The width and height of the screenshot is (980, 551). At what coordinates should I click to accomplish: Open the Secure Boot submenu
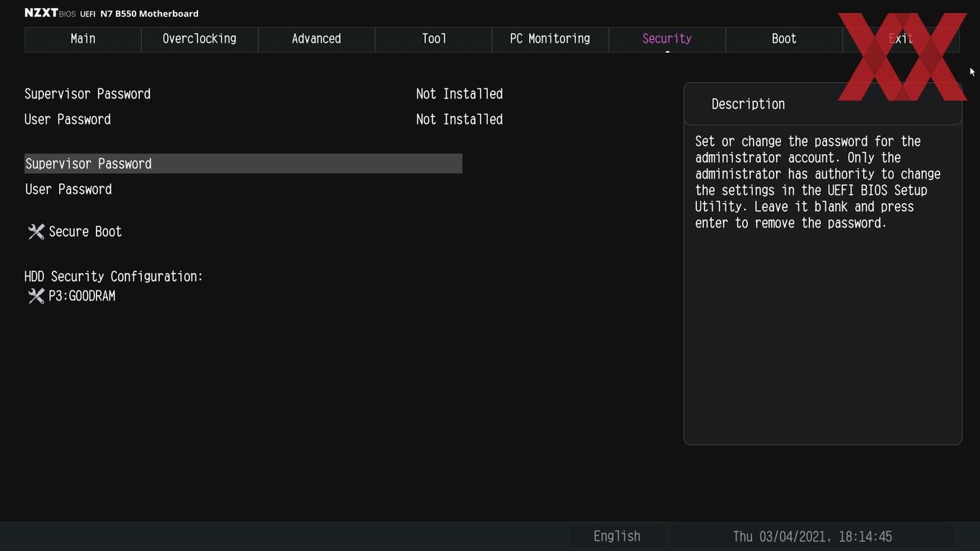click(x=85, y=232)
